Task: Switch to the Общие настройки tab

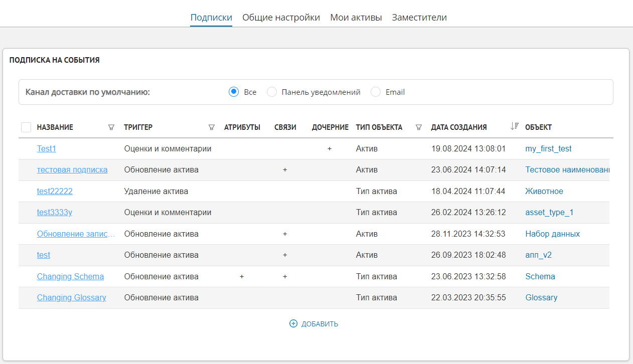Action: tap(281, 17)
